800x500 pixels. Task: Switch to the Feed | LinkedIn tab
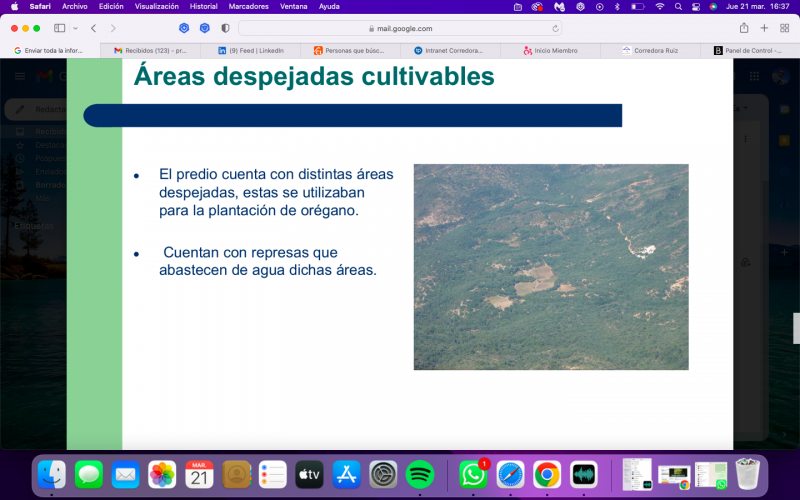[251, 51]
